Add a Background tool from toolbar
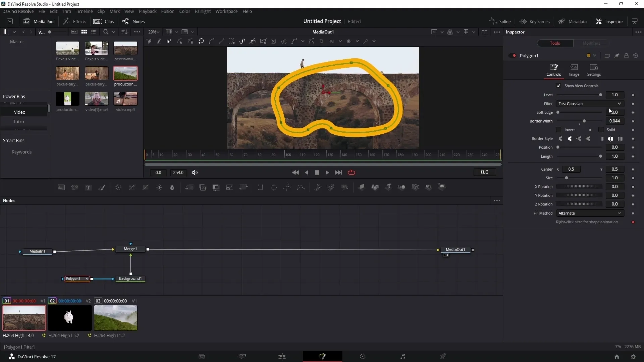 (61, 187)
